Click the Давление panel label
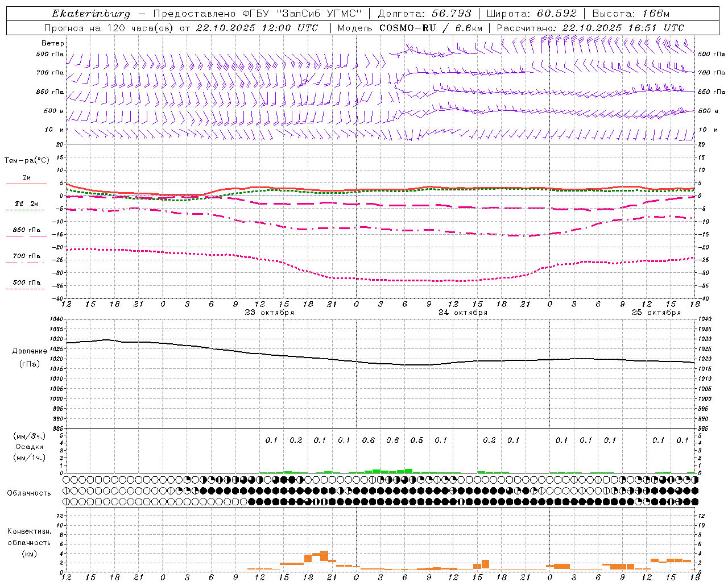The image size is (728, 582). click(30, 351)
